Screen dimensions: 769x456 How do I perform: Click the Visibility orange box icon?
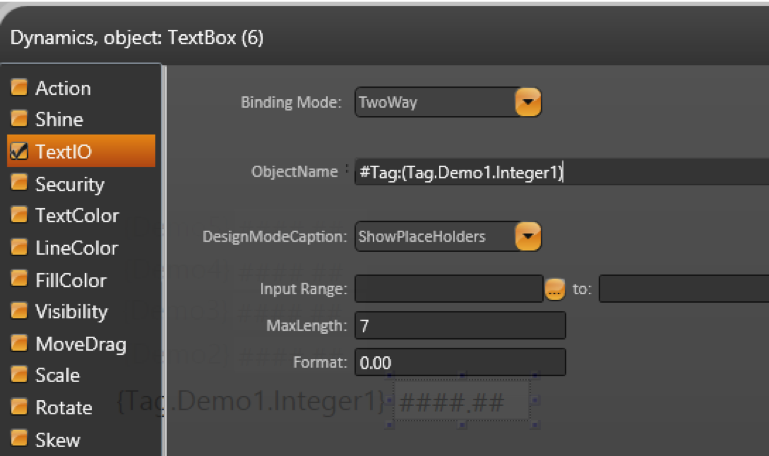pyautogui.click(x=19, y=312)
